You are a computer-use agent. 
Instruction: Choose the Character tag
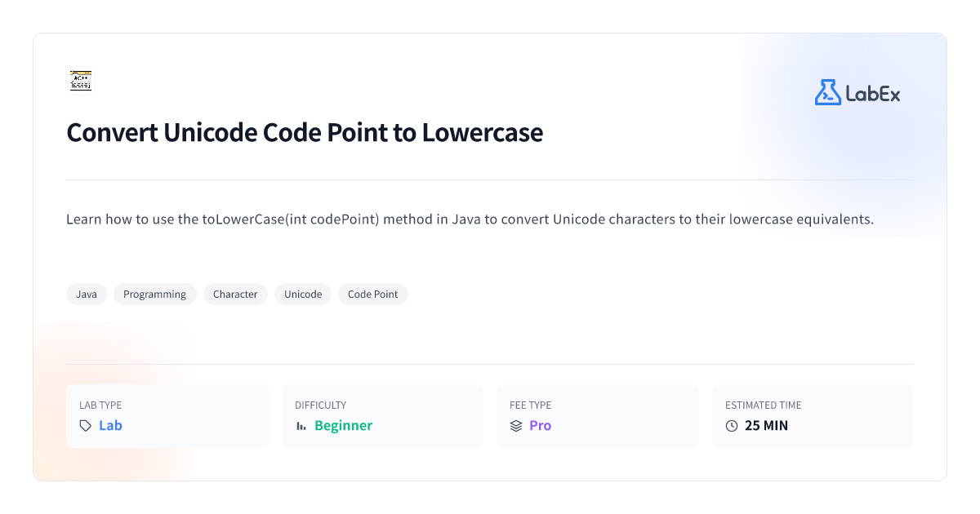click(235, 295)
